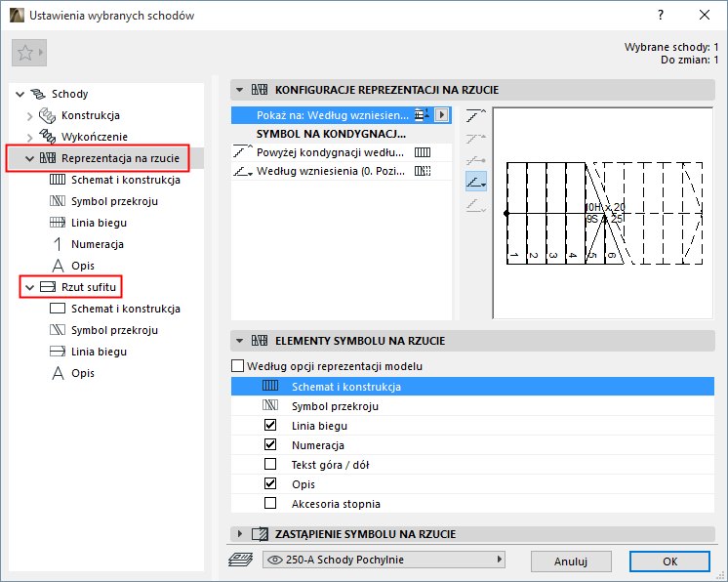Select Według wzniesienia (0. Pozi...) row
Image resolution: width=728 pixels, height=582 pixels.
click(342, 171)
